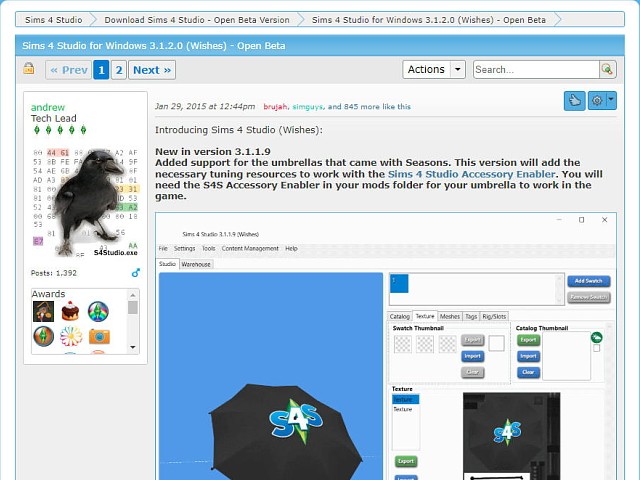This screenshot has height=480, width=640.
Task: Click the Add Swatch button
Action: pos(589,281)
